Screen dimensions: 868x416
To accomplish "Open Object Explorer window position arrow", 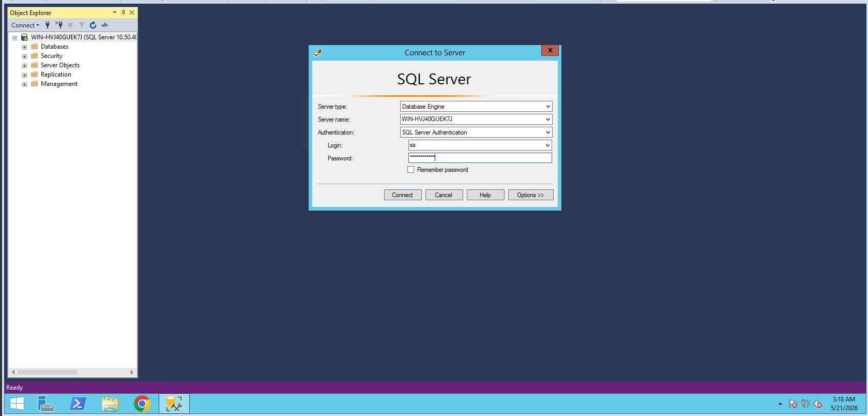I will pos(115,12).
